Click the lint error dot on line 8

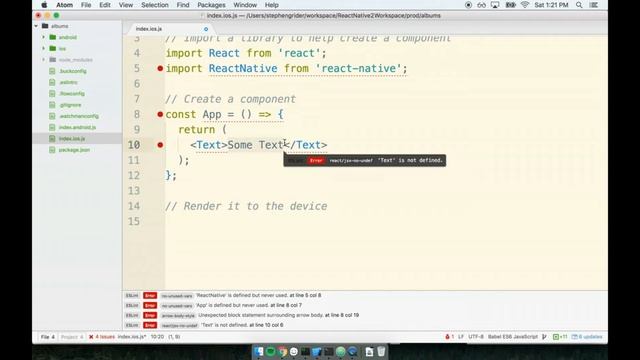(x=160, y=114)
